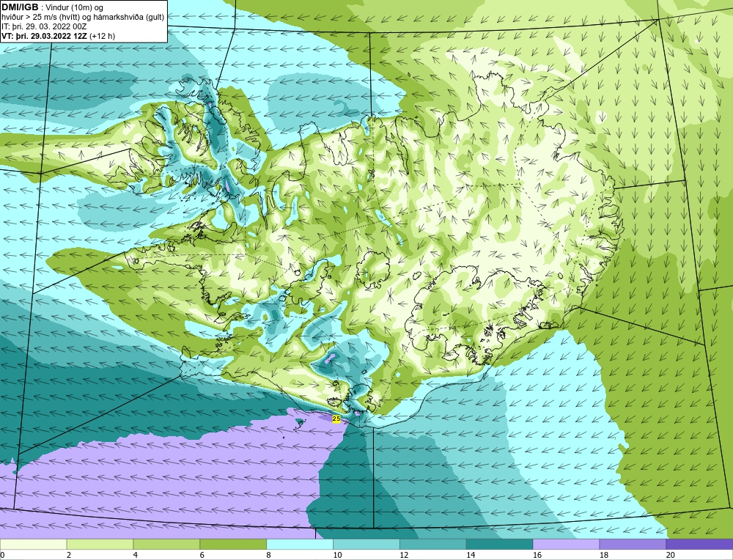This screenshot has height=560, width=733.
Task: Click the 10–12 m/s legend swatch
Action: tap(366, 545)
